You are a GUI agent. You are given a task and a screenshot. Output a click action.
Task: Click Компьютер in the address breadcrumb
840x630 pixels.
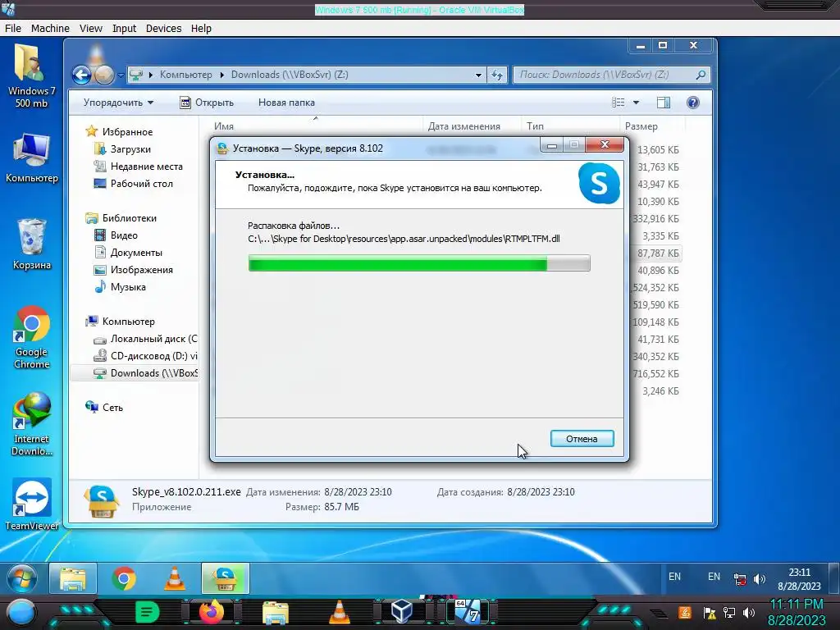coord(186,75)
